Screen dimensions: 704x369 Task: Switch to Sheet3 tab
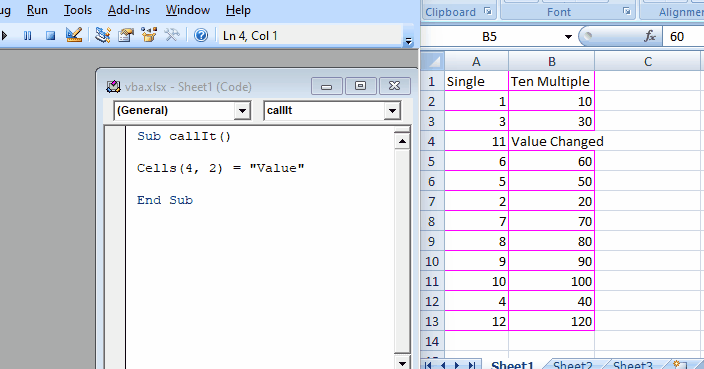coord(633,365)
